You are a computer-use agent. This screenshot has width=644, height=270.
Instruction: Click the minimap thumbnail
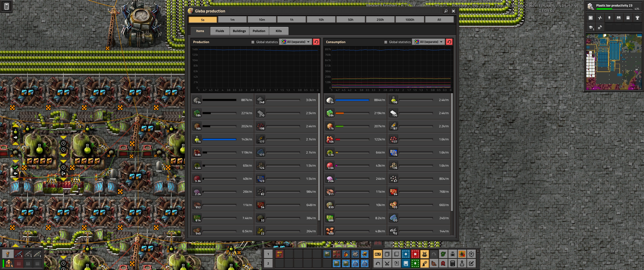614,62
